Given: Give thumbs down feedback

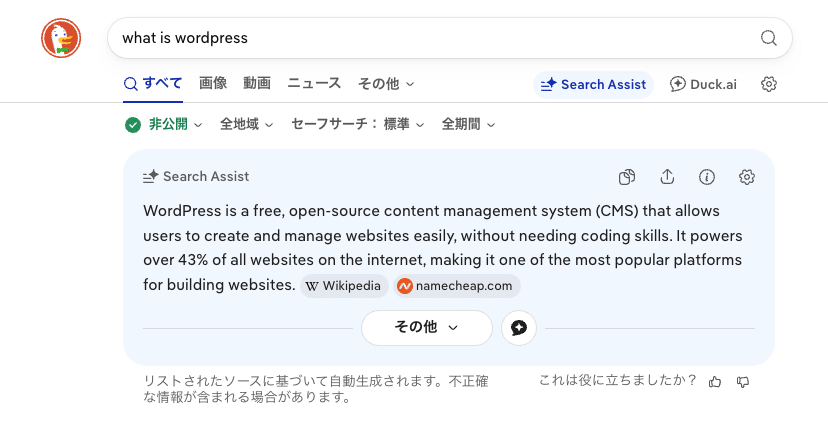Looking at the screenshot, I should 743,382.
